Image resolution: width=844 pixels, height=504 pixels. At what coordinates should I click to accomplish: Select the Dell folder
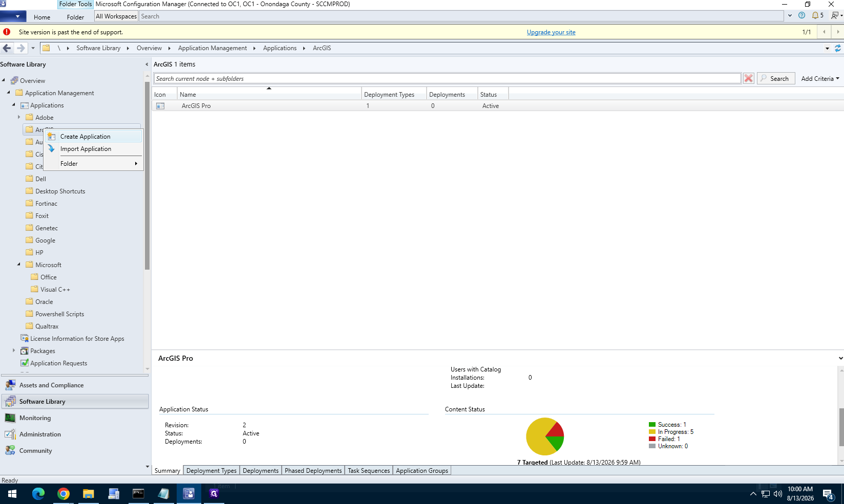point(40,179)
